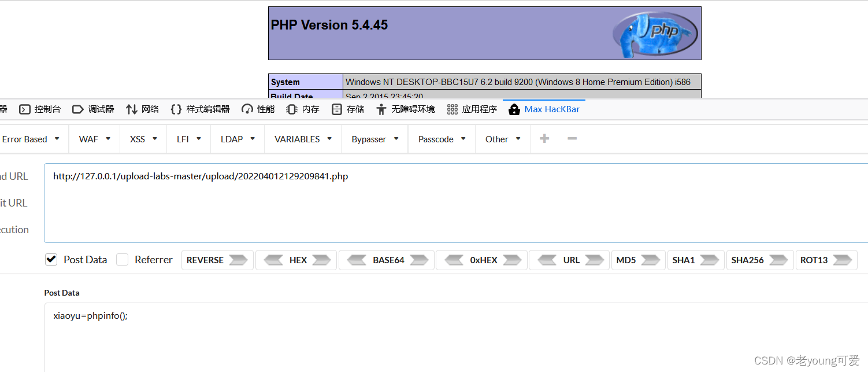Switch to the 应用程序 application tab
This screenshot has width=868, height=372.
coord(472,109)
